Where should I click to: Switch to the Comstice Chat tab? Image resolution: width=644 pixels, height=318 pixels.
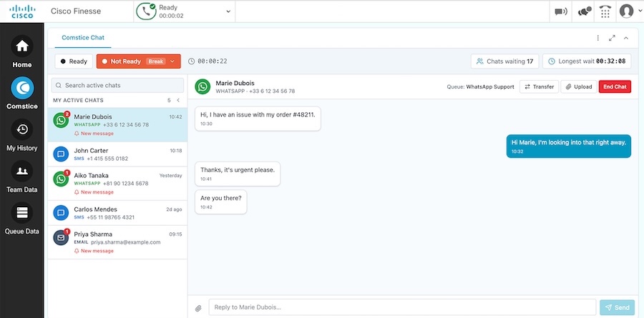[x=83, y=37]
